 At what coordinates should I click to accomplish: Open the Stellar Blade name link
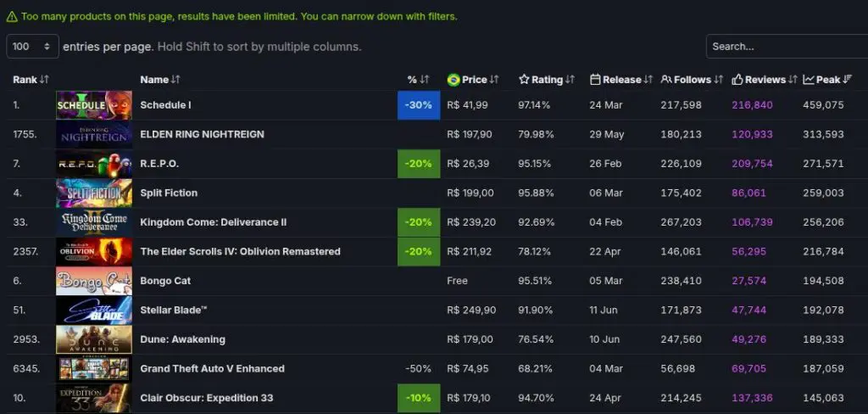click(174, 310)
